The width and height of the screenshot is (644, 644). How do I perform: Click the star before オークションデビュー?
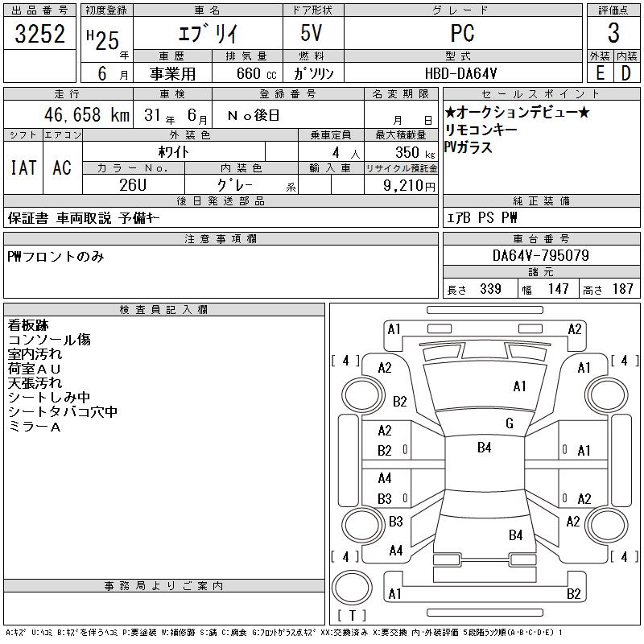click(450, 113)
